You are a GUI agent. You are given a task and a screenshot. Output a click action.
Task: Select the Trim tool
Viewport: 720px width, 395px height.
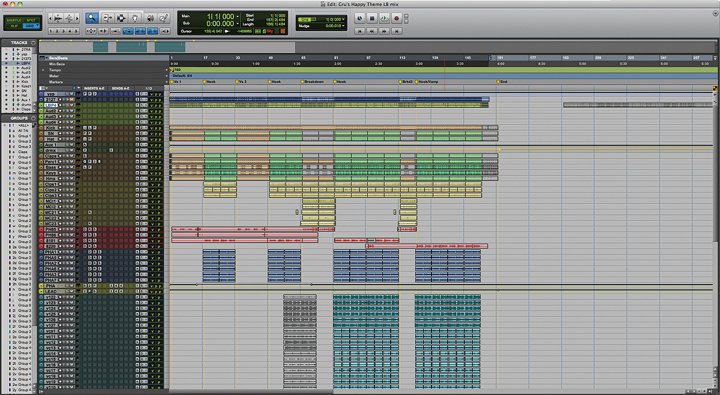[x=107, y=18]
